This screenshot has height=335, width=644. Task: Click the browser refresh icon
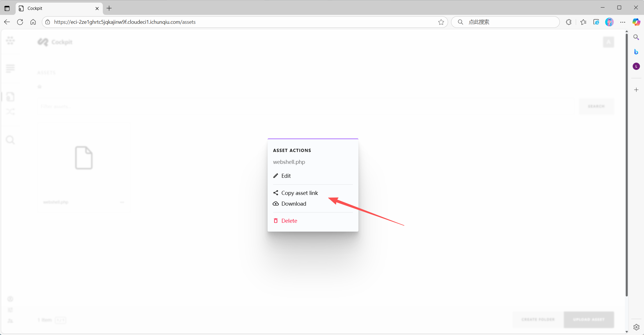[20, 22]
